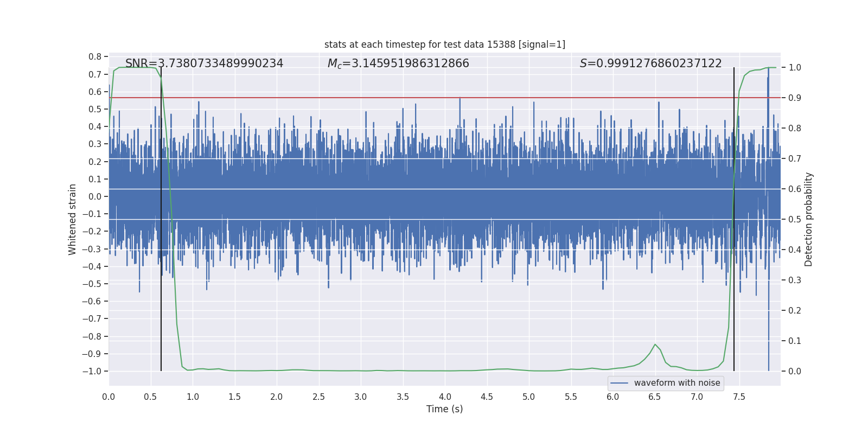Click the blue line sample in legend

click(x=619, y=383)
